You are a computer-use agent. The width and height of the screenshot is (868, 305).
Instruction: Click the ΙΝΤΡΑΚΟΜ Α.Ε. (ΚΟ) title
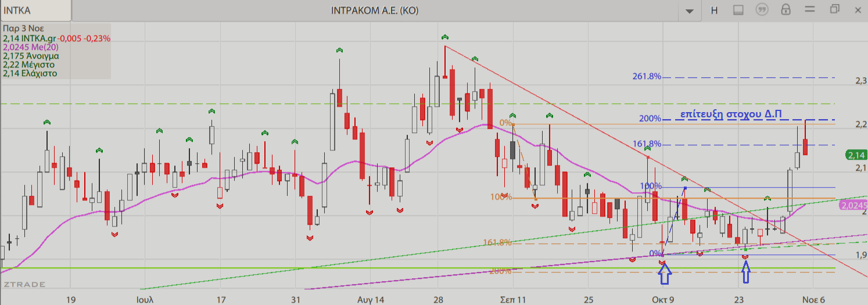[x=374, y=10]
